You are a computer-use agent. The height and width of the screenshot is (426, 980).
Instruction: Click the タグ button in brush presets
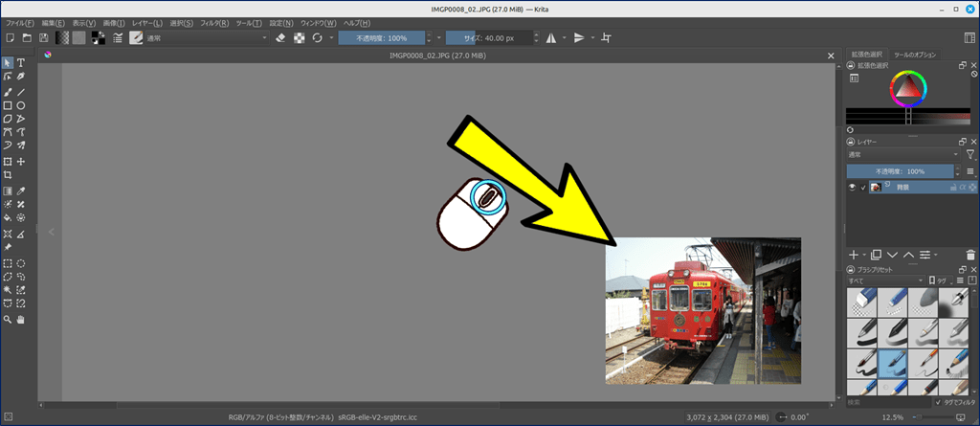(937, 280)
